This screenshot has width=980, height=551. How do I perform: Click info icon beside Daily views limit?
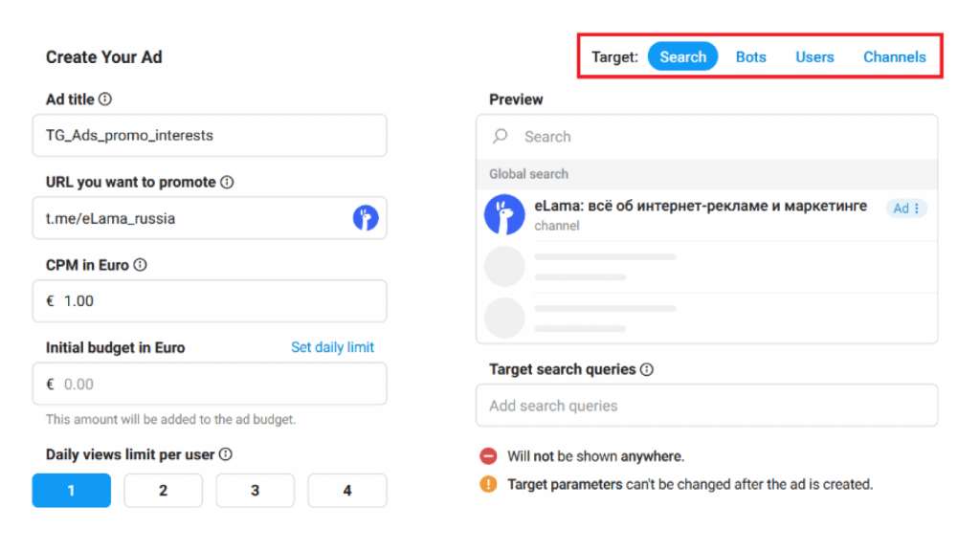(x=226, y=455)
